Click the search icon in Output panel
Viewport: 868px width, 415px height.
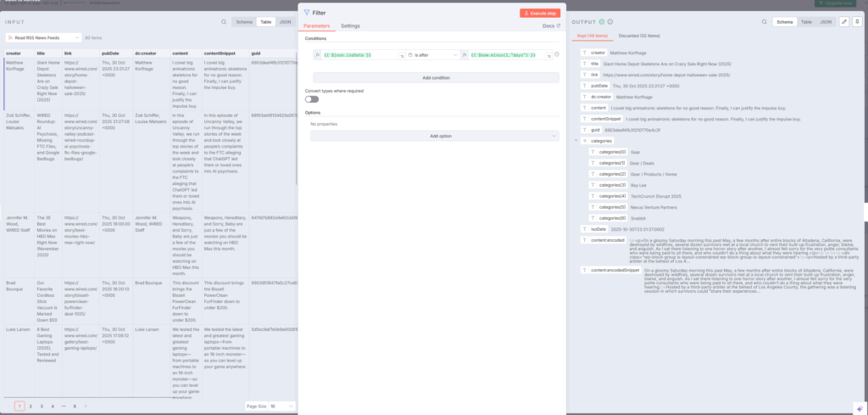pos(763,21)
